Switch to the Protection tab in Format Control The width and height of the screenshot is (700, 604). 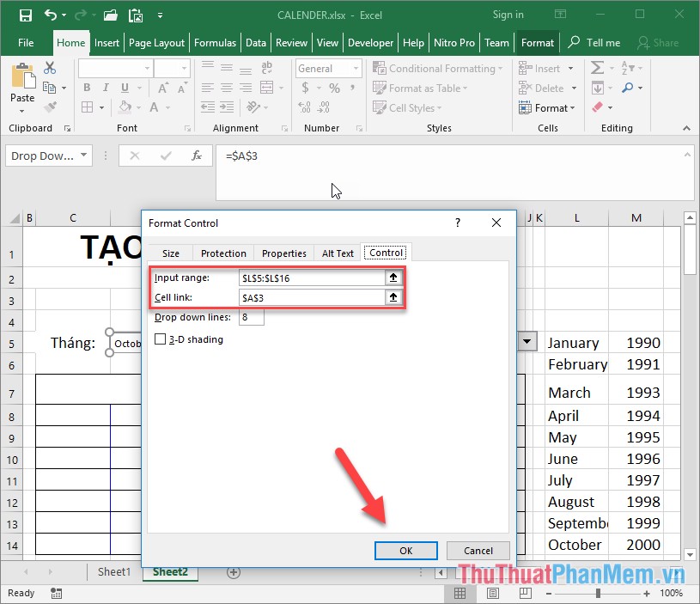[x=222, y=253]
